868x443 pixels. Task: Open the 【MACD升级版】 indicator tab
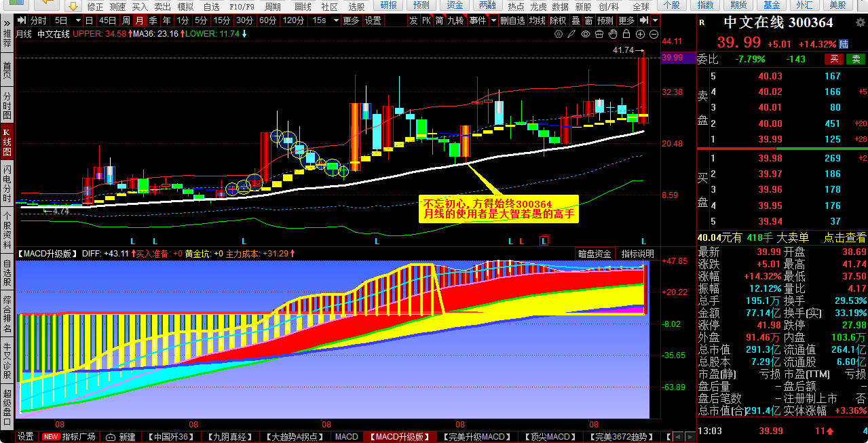click(400, 437)
